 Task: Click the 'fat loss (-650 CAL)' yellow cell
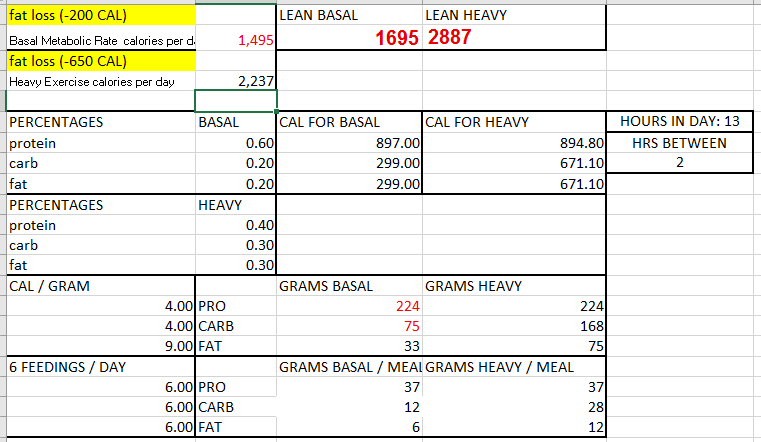100,61
